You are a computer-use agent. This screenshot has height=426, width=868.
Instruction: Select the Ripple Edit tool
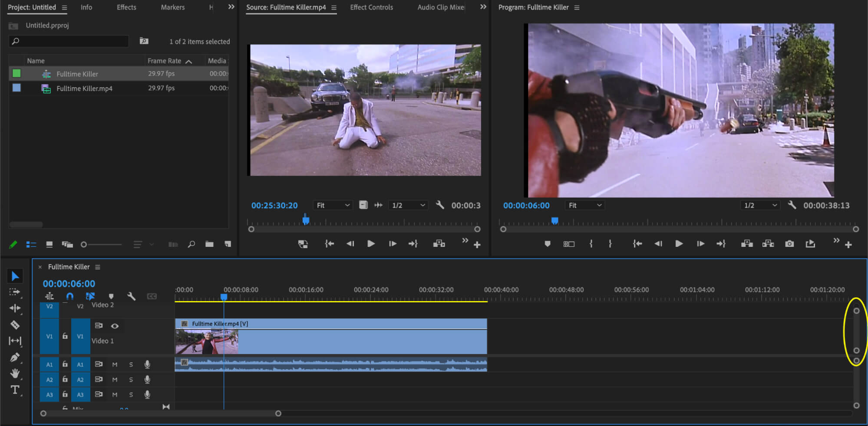tap(15, 308)
